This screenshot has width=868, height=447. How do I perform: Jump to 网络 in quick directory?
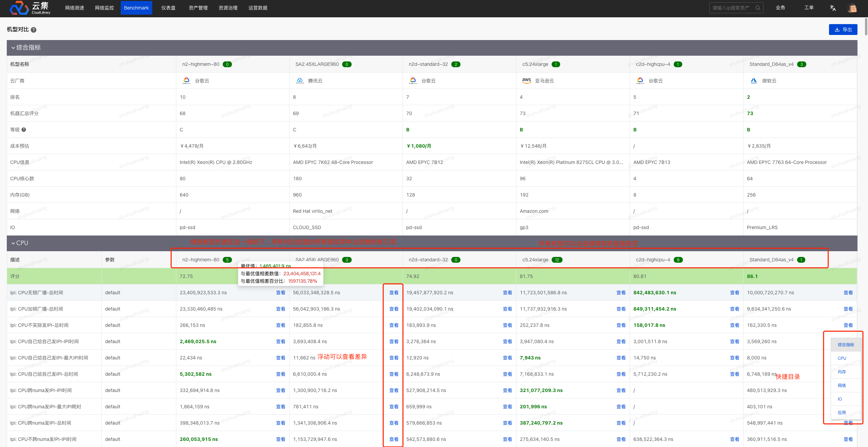click(842, 386)
